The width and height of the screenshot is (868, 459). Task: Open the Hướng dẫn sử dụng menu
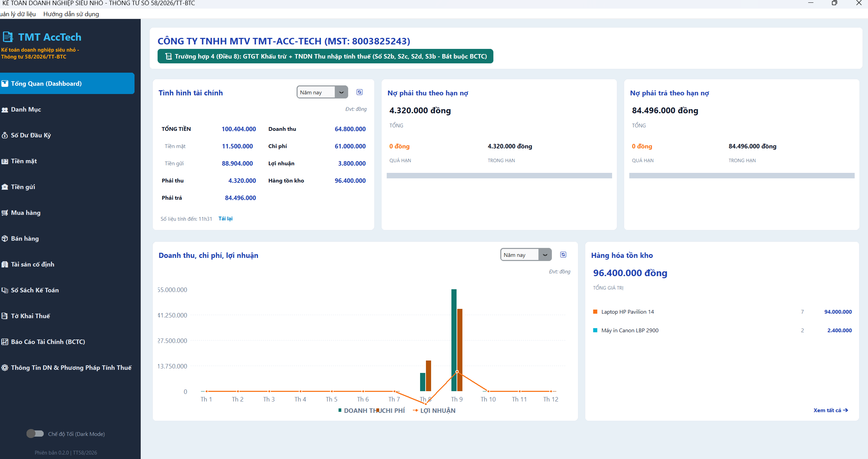(x=71, y=14)
